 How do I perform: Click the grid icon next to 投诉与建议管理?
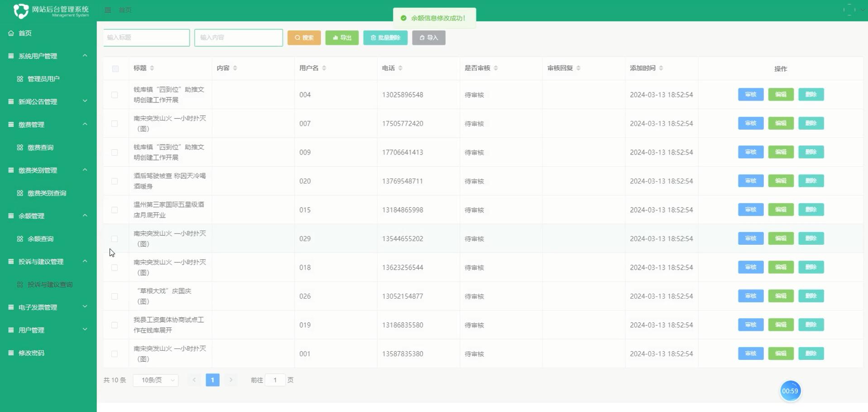pos(11,262)
